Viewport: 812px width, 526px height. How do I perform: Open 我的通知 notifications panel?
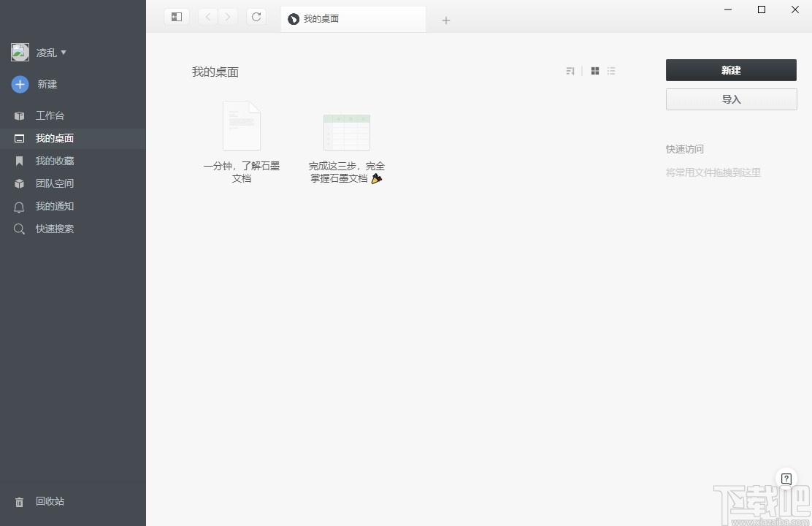[54, 206]
